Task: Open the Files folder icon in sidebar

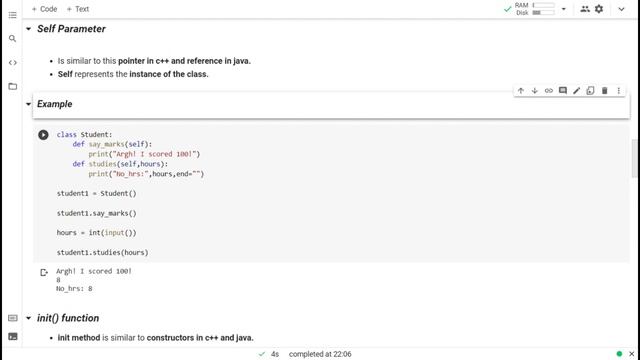Action: coord(13,86)
